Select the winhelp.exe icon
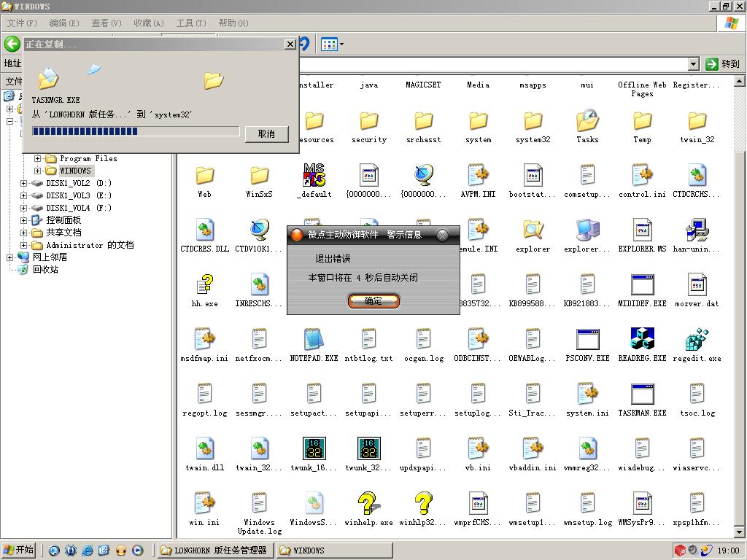 [x=368, y=503]
